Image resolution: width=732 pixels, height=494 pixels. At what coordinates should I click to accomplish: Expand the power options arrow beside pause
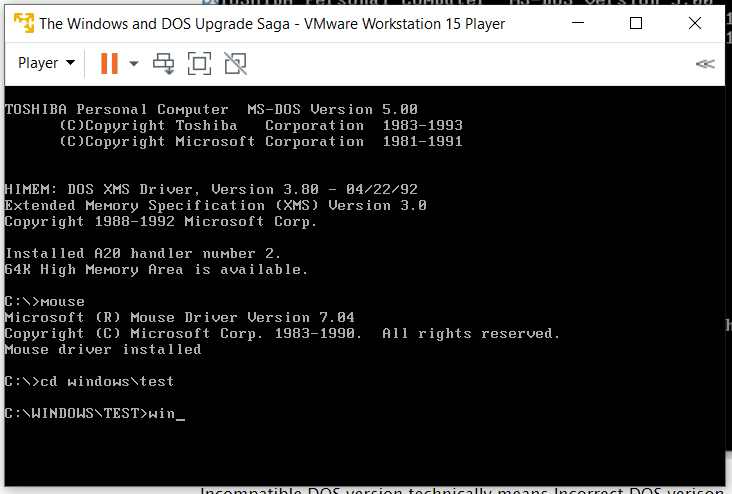(134, 63)
